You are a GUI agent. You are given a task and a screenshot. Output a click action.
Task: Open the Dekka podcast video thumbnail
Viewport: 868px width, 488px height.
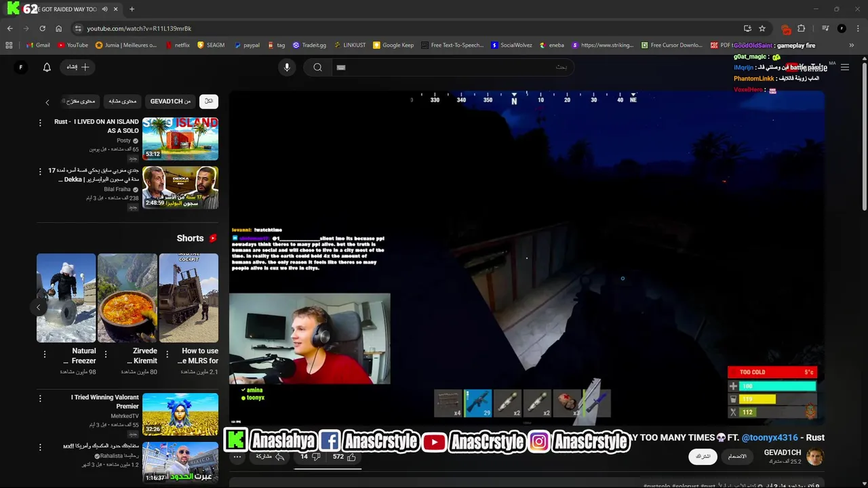pos(180,187)
